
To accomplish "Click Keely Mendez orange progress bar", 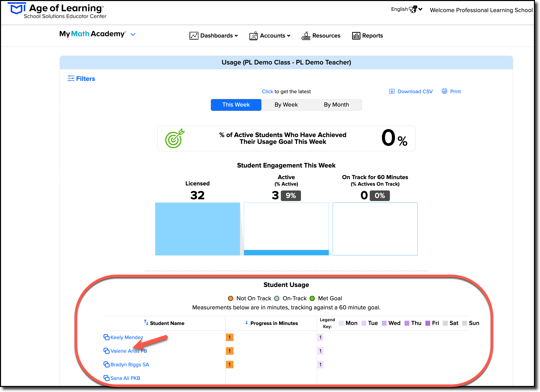I will [230, 337].
